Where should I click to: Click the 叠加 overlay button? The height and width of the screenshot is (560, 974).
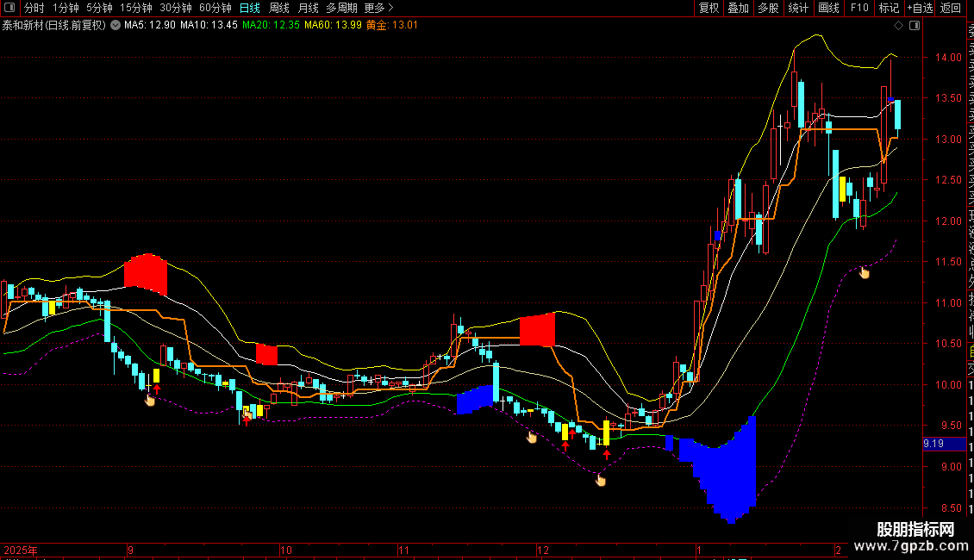739,8
